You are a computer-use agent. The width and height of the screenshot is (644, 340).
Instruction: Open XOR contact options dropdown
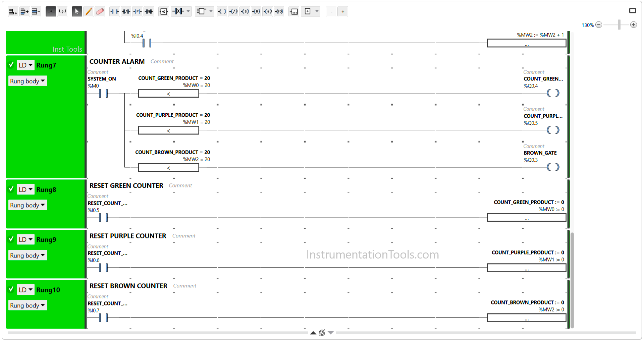pos(188,11)
